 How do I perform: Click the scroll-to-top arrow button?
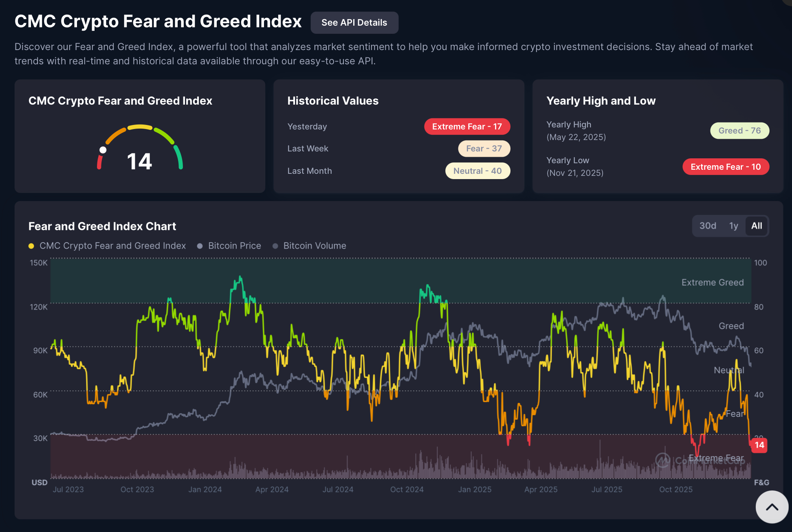coord(772,507)
